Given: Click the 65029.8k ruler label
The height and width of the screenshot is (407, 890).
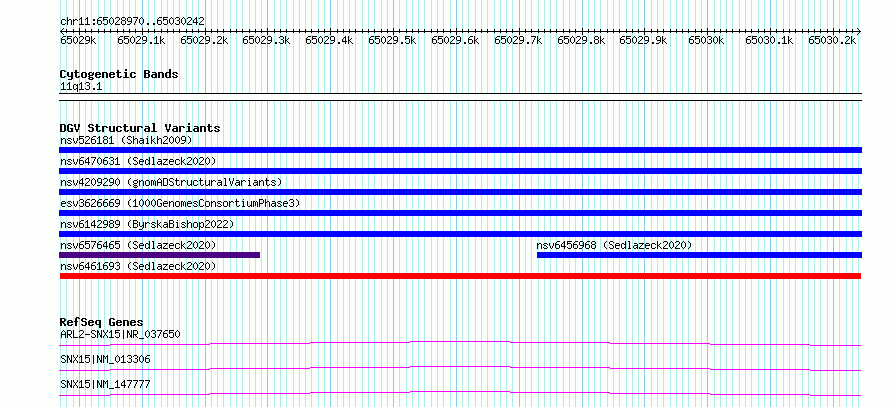Looking at the screenshot, I should pyautogui.click(x=581, y=40).
